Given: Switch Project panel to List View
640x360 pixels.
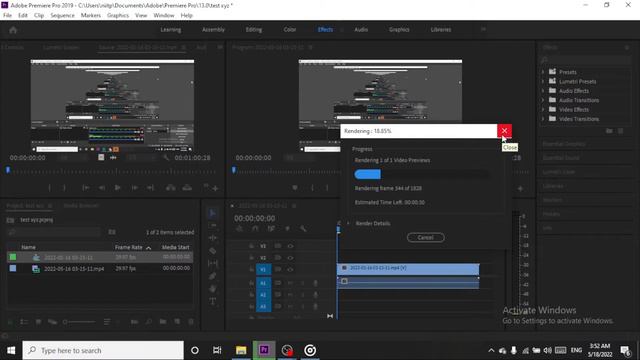Looking at the screenshot, I should [x=24, y=322].
